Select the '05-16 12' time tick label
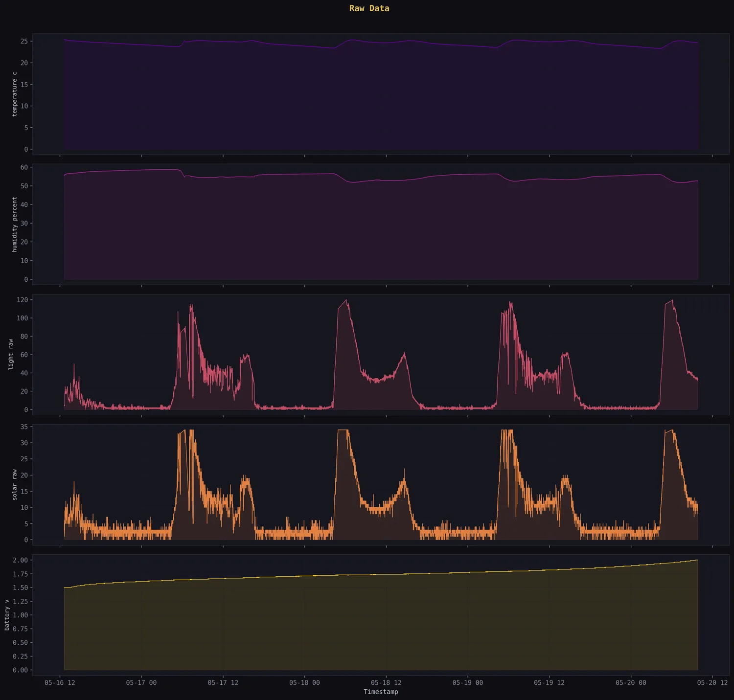 pos(60,682)
